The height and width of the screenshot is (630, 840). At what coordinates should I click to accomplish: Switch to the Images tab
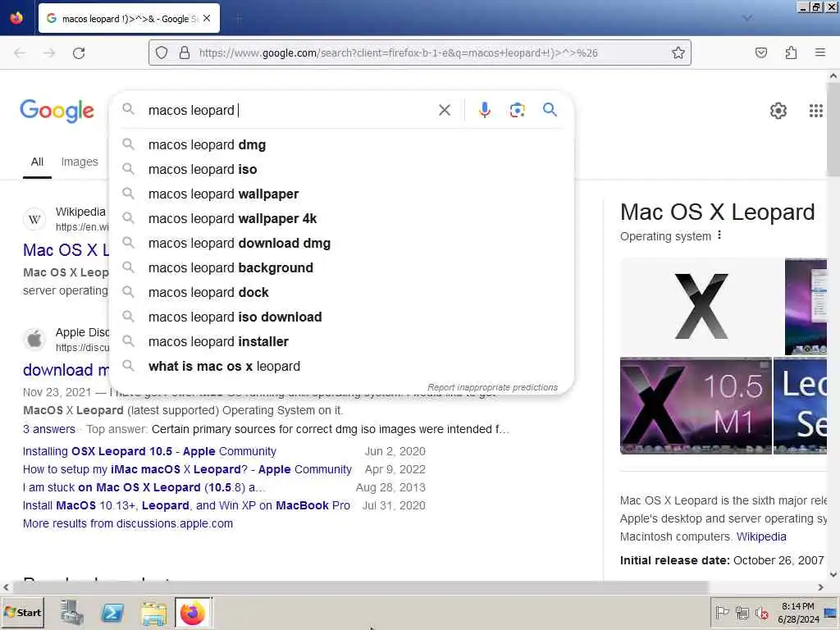[80, 162]
